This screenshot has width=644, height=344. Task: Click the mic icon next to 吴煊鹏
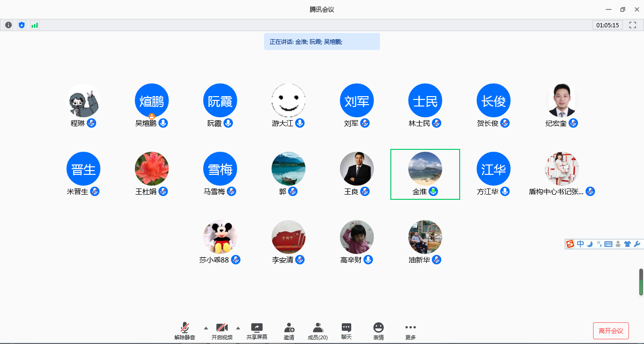(x=163, y=123)
